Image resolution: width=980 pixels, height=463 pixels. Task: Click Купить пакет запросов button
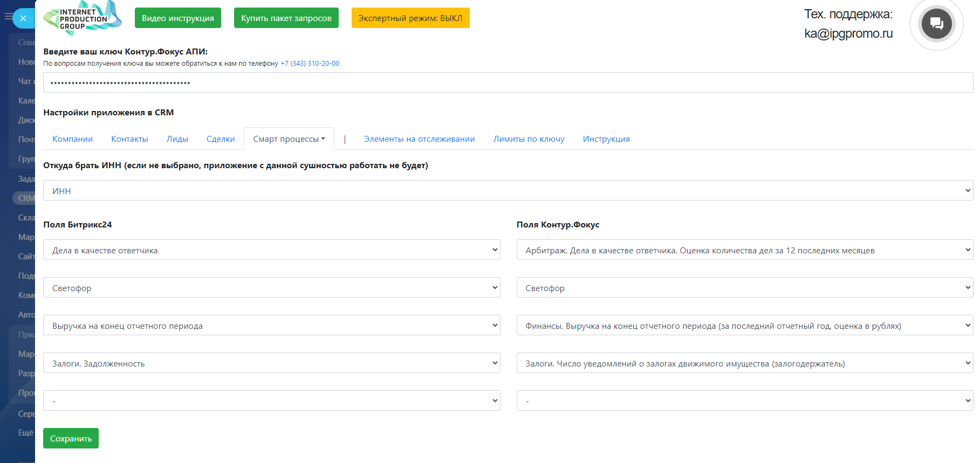point(286,18)
